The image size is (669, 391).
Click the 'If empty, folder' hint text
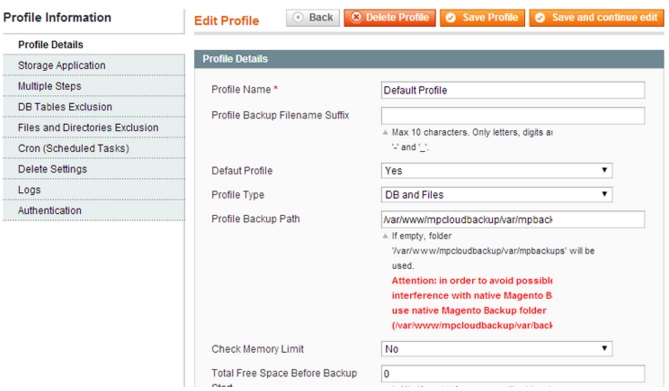pyautogui.click(x=493, y=251)
